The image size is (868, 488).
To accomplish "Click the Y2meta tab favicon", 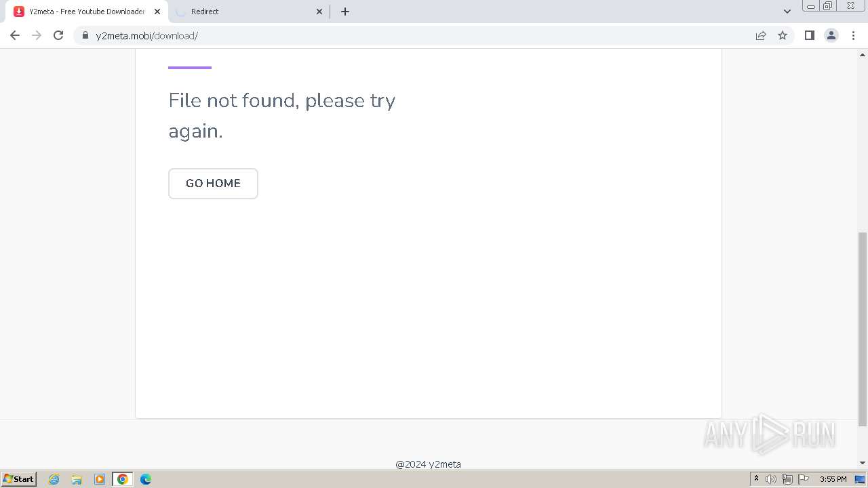I will pyautogui.click(x=19, y=12).
